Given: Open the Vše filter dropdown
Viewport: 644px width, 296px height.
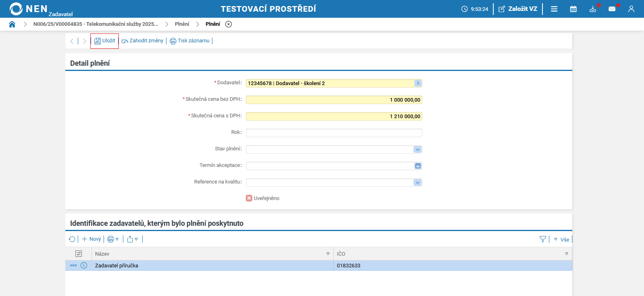Looking at the screenshot, I should click(x=561, y=240).
